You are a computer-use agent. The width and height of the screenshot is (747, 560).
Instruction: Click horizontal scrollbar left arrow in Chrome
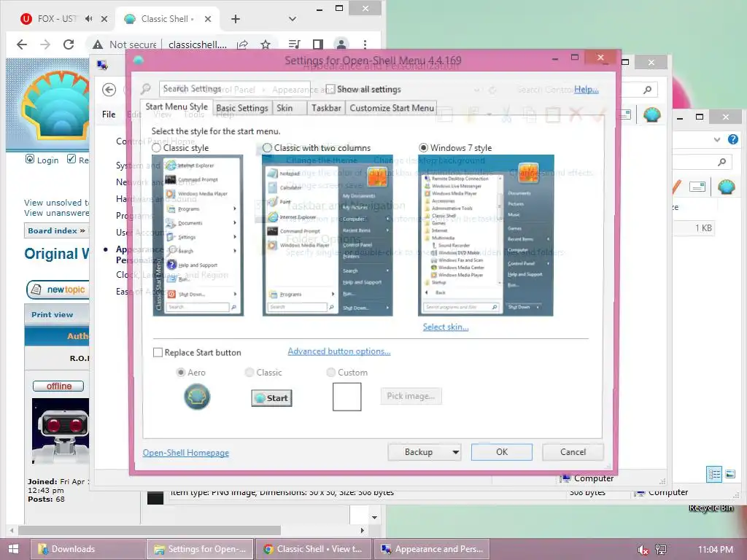coord(12,530)
